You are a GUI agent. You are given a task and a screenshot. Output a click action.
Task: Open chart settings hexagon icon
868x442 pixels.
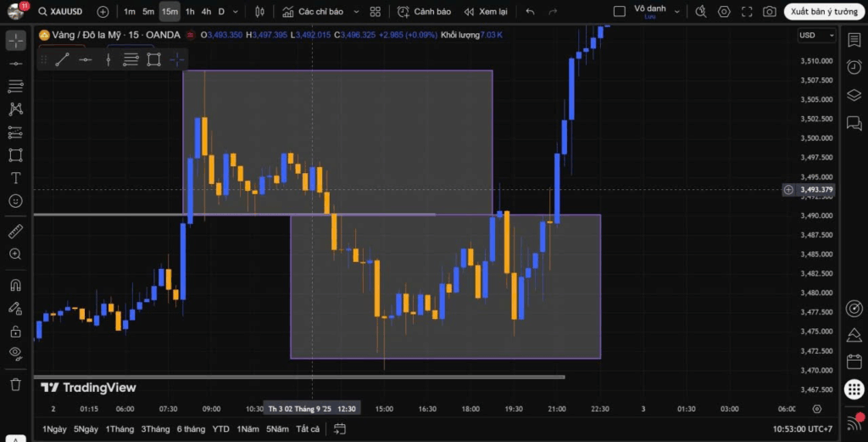[x=723, y=12]
